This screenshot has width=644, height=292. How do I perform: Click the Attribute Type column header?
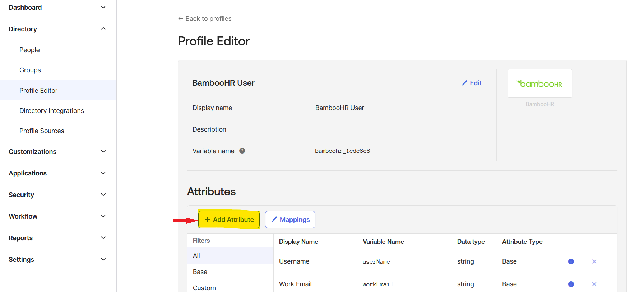coord(522,242)
